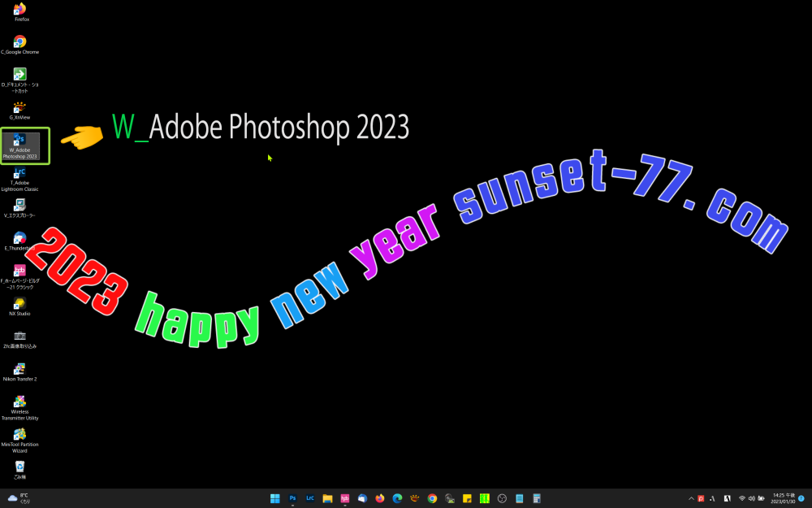Open Lightroom Classic from the taskbar
812x508 pixels.
coord(310,499)
